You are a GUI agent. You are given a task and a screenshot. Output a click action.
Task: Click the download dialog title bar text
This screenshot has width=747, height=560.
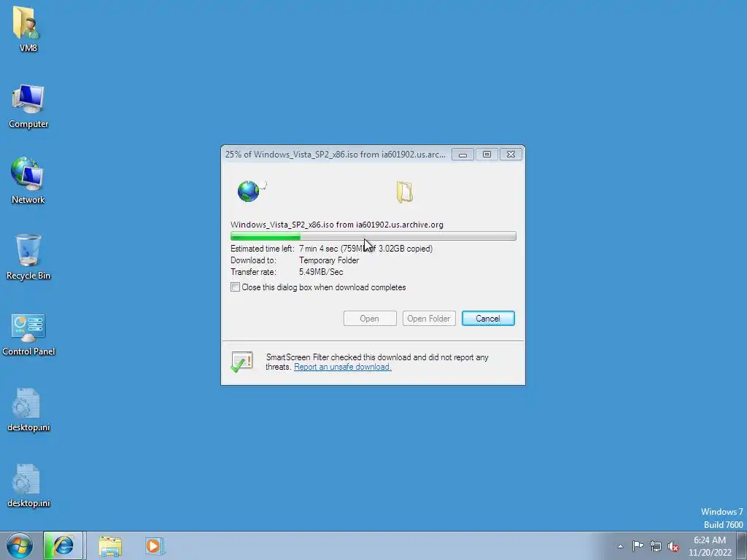(336, 155)
